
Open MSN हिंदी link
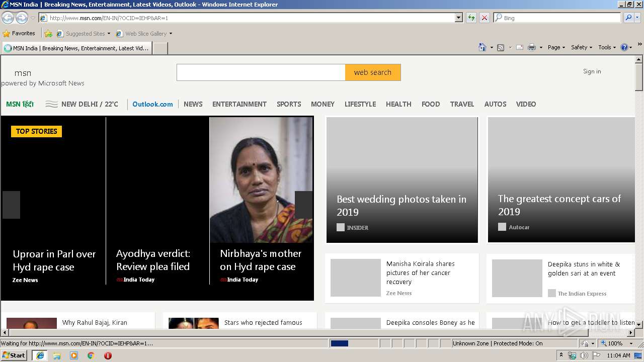coord(20,104)
